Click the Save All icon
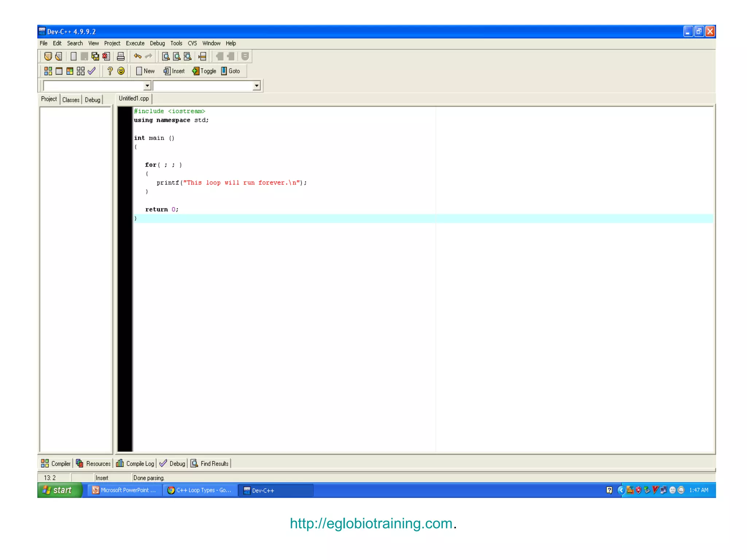 (95, 57)
